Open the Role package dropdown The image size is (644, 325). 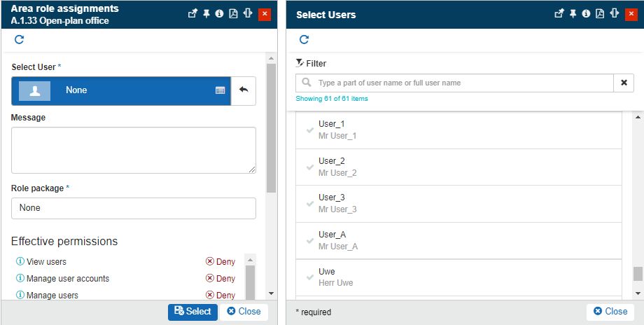[x=133, y=208]
